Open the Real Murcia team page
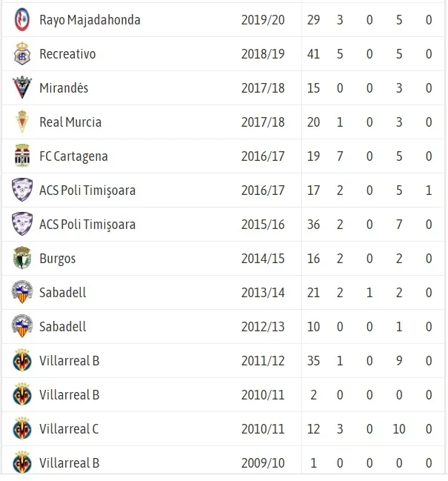 70,122
